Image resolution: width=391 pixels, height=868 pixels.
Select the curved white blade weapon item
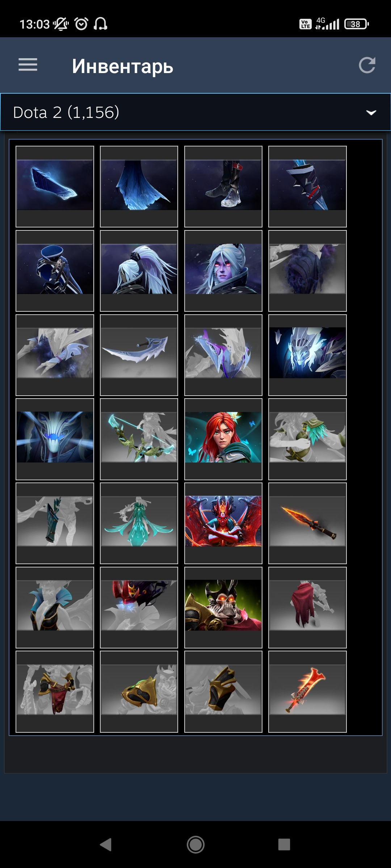tap(139, 355)
